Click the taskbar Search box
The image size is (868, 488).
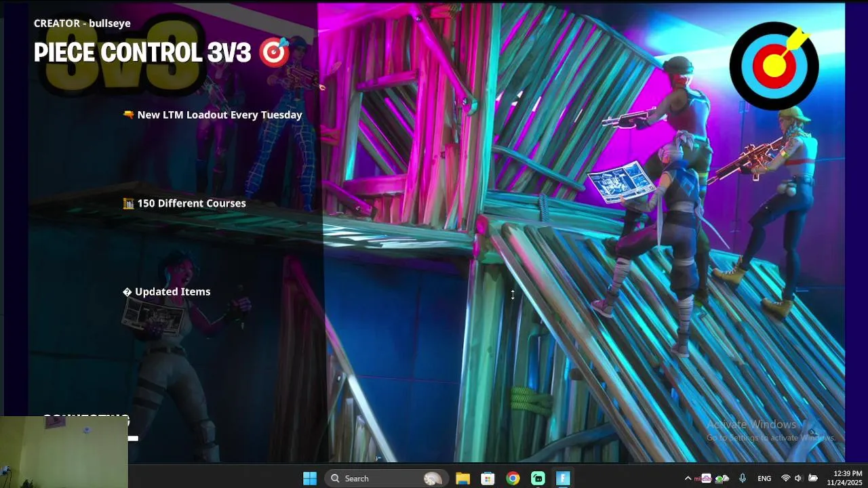coord(387,479)
